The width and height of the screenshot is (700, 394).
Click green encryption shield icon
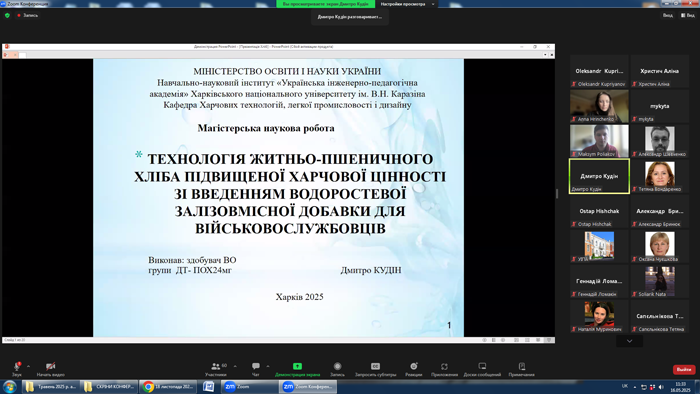[7, 15]
